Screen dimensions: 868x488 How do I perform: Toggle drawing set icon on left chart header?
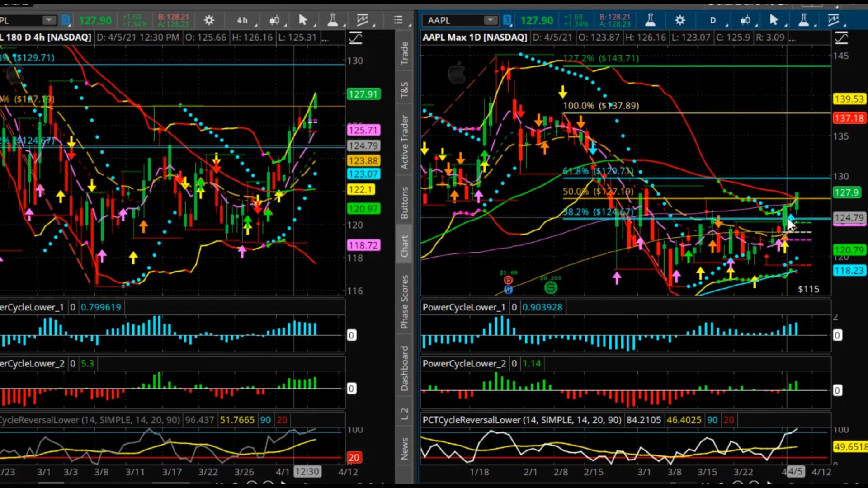click(356, 38)
